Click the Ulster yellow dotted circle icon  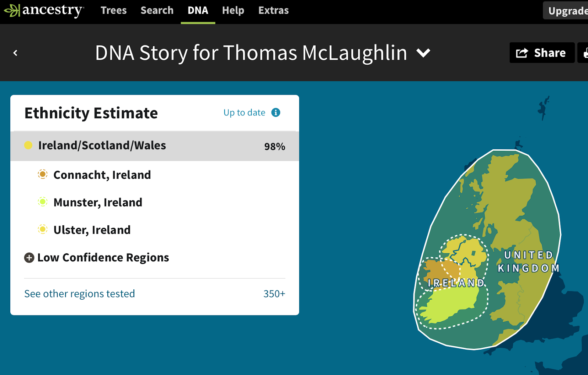[43, 229]
